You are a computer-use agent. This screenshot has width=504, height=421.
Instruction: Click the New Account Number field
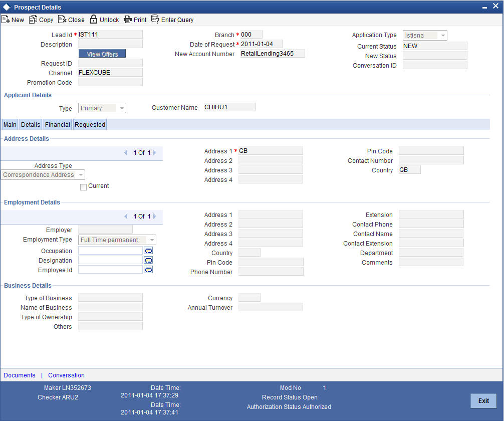pos(273,54)
